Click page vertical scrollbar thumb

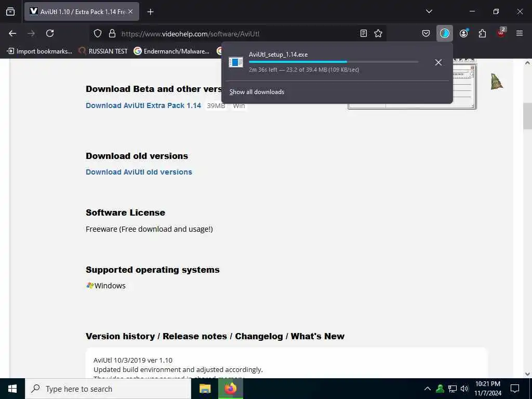pyautogui.click(x=527, y=116)
